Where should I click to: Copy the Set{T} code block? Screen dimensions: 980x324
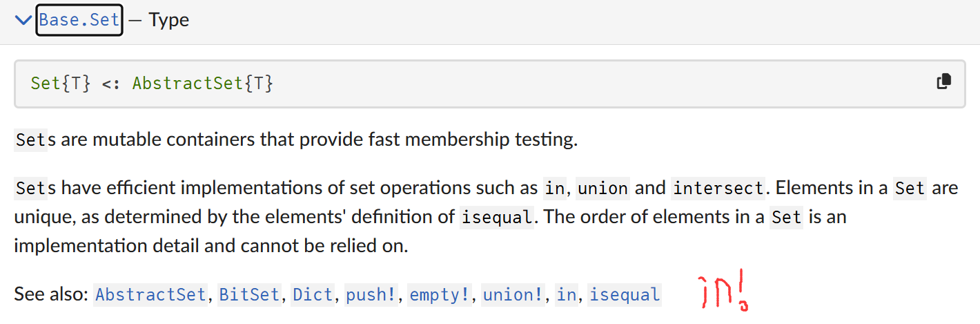click(x=943, y=82)
